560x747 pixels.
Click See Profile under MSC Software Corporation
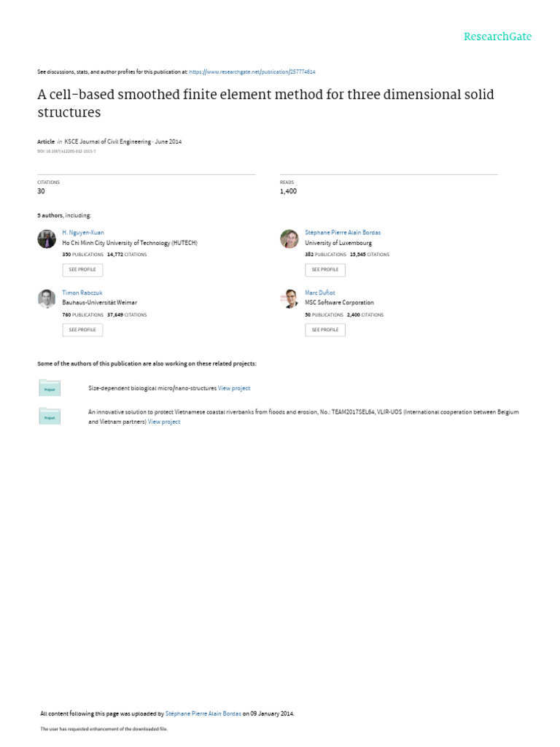pos(325,330)
